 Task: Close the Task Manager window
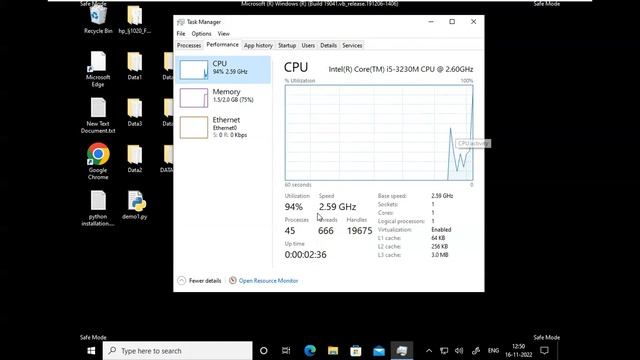click(x=473, y=22)
